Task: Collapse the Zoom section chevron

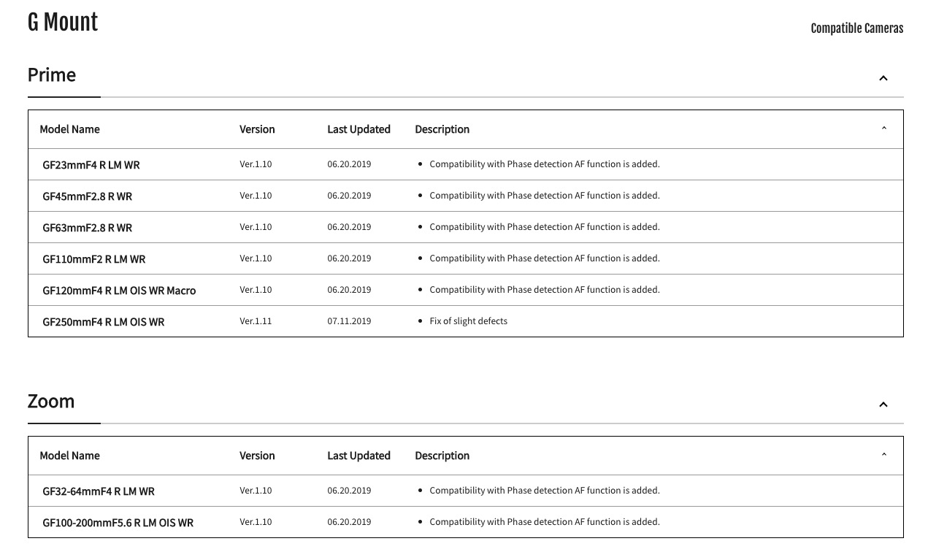Action: [x=883, y=404]
